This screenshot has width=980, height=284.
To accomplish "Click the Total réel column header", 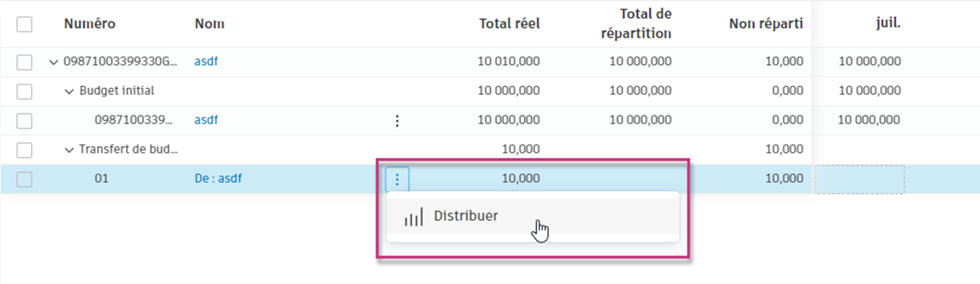I will point(510,24).
